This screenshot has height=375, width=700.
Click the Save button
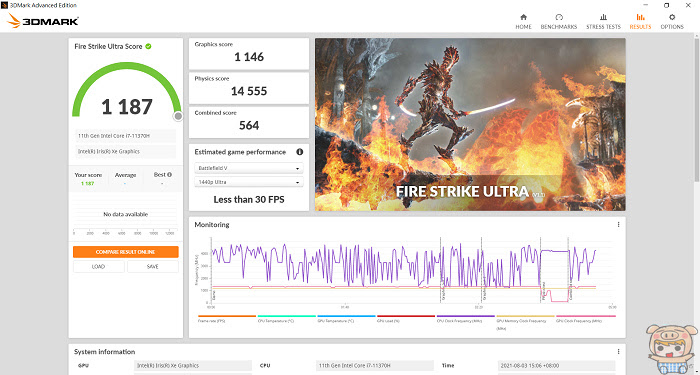click(x=153, y=267)
